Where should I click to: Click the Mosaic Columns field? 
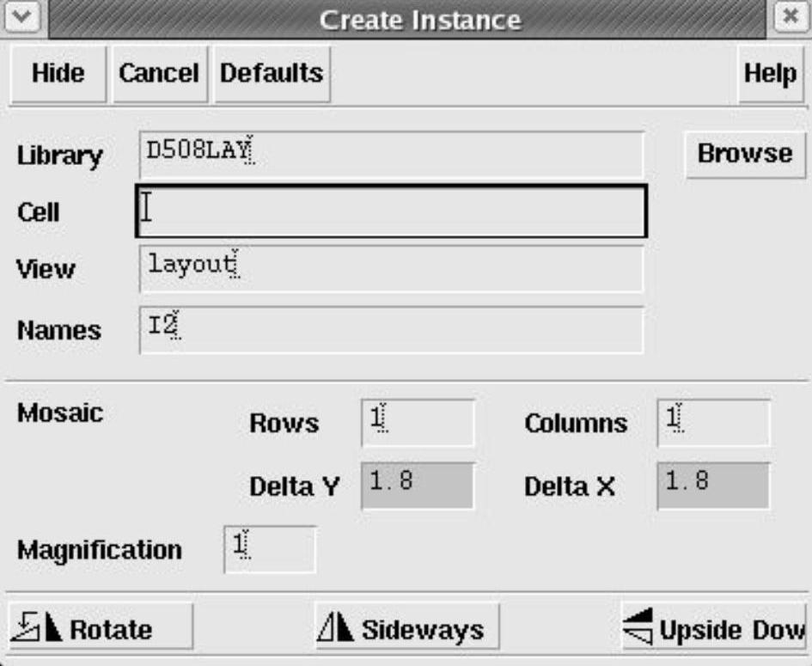(x=713, y=423)
